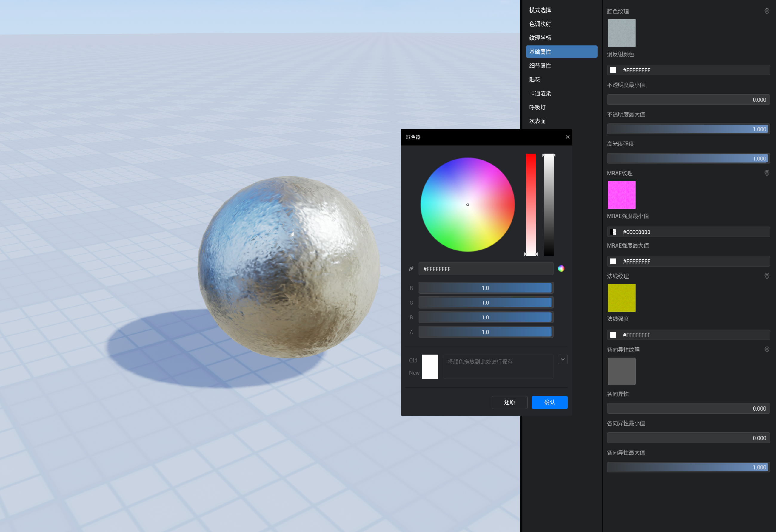Click the grayscale brightness vertical bar
This screenshot has height=532, width=776.
point(549,205)
